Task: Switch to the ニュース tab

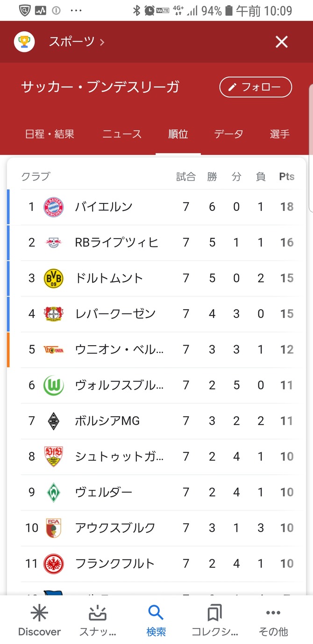Action: click(x=122, y=134)
